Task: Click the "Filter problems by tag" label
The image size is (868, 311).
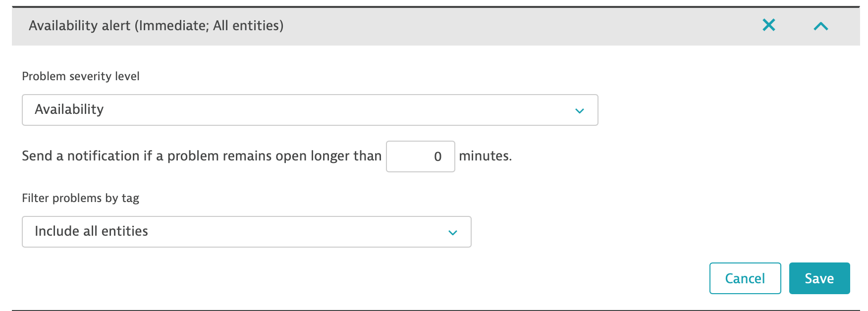Action: tap(80, 198)
